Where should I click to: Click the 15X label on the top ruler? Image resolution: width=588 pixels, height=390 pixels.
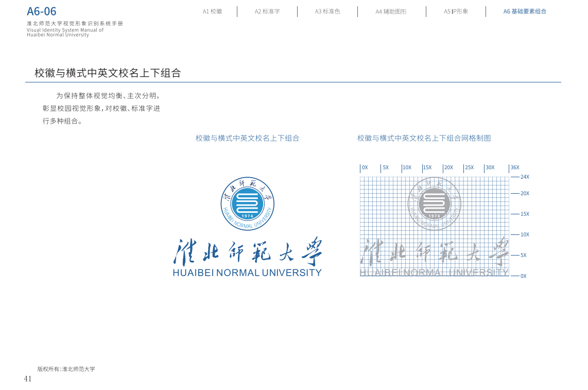[x=427, y=167]
